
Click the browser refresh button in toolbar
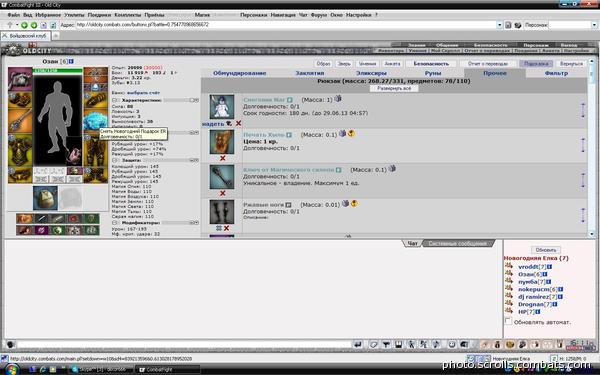tap(53, 25)
